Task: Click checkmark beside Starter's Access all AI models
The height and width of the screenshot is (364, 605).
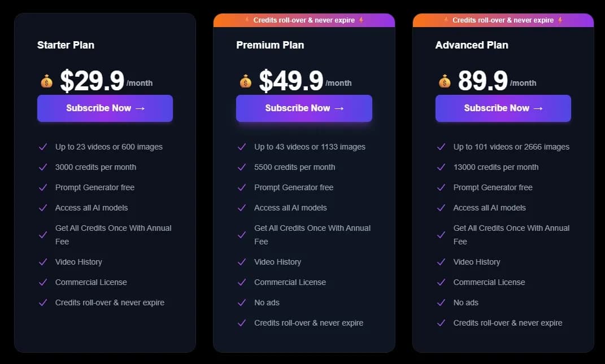Action: 42,208
